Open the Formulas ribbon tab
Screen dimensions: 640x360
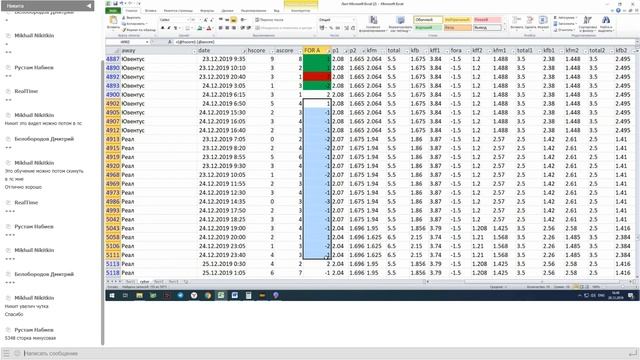(x=207, y=11)
